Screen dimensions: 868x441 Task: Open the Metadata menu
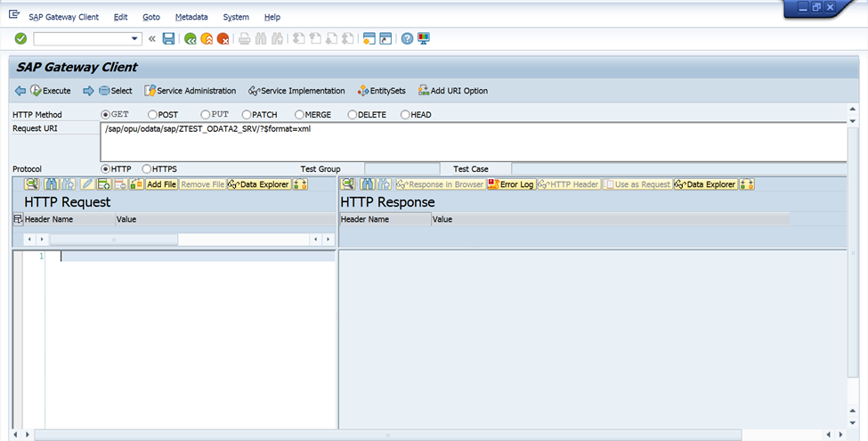tap(191, 17)
